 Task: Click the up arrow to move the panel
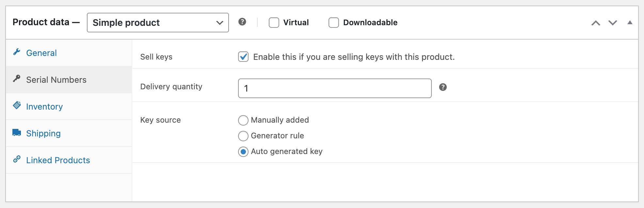click(x=596, y=23)
